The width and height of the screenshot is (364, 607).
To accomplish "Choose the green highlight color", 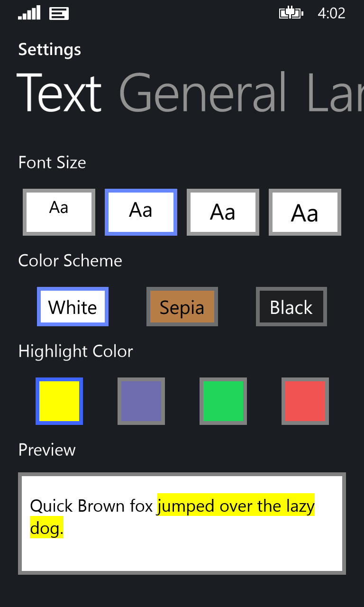I will pos(223,401).
